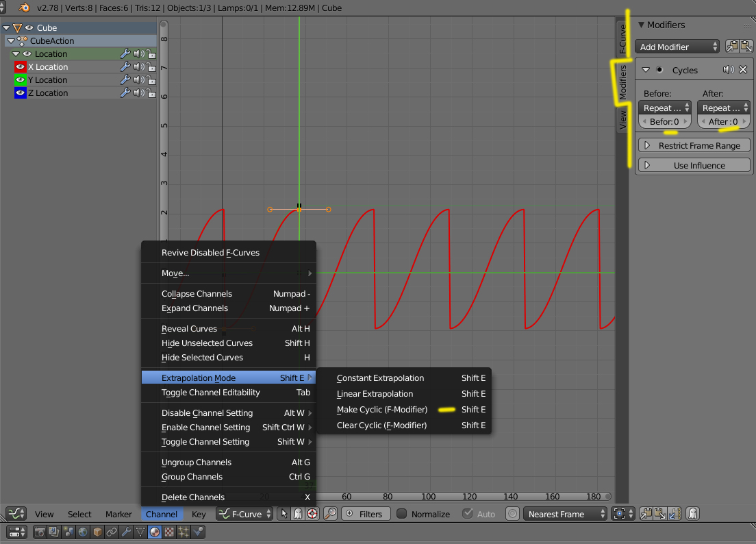Collapse the CubeAction tree item
756x544 pixels.
point(11,41)
